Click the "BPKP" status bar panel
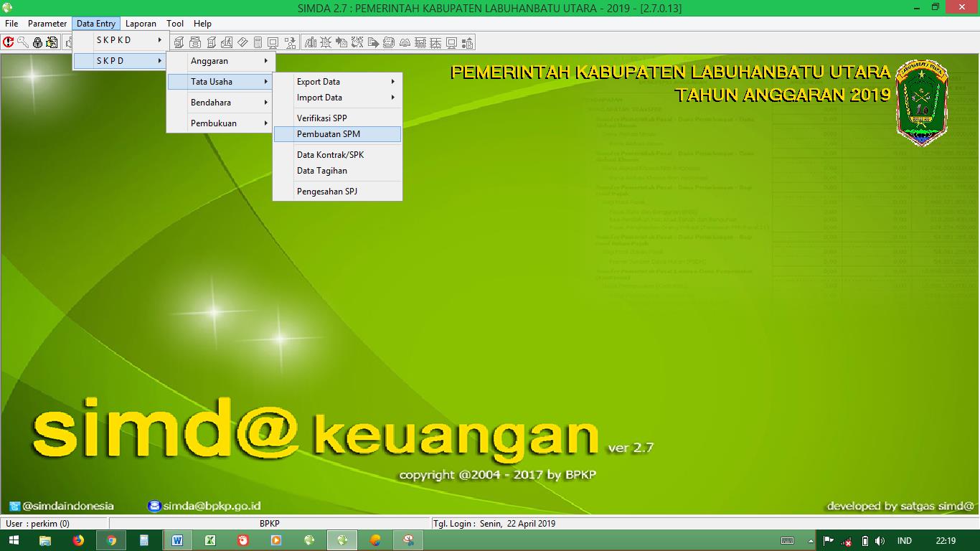This screenshot has width=980, height=551. (x=270, y=524)
